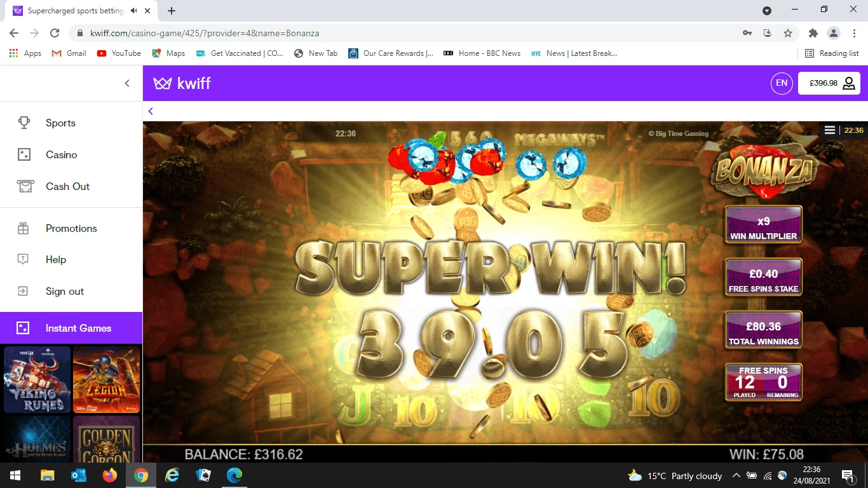The width and height of the screenshot is (868, 488).
Task: Open Windows Start menu
Action: click(15, 475)
